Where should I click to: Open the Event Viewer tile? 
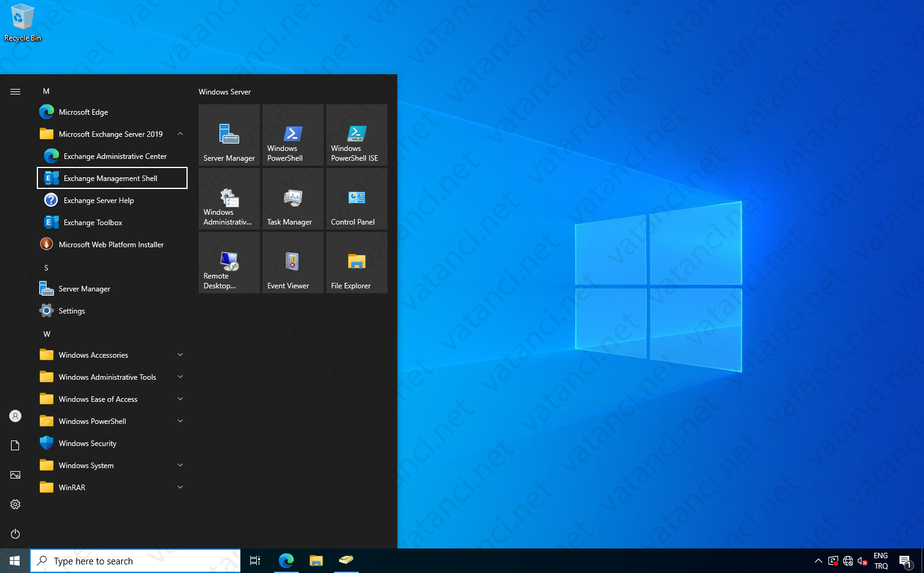[293, 263]
